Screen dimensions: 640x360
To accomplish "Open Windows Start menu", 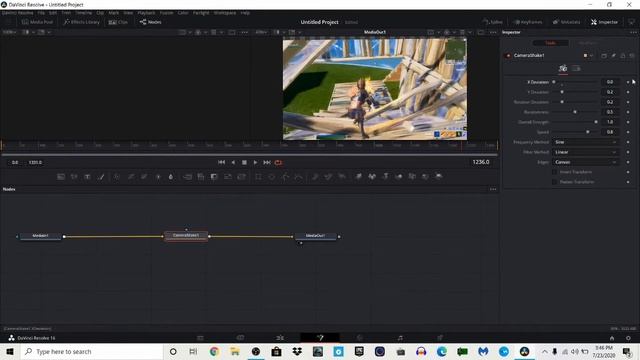I will tap(10, 351).
